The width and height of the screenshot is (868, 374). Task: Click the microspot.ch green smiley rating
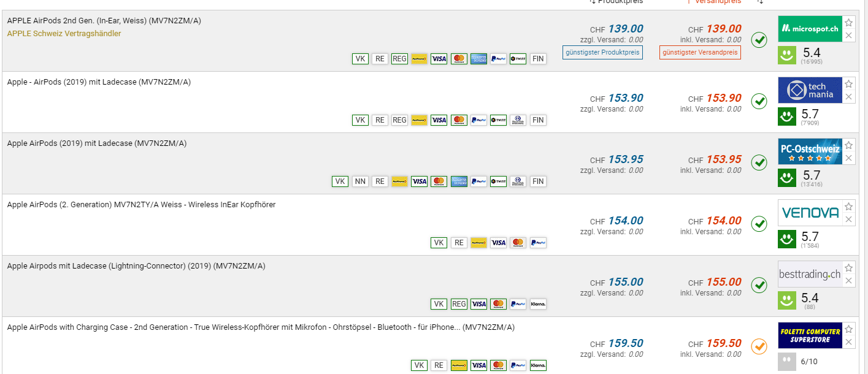(x=787, y=56)
